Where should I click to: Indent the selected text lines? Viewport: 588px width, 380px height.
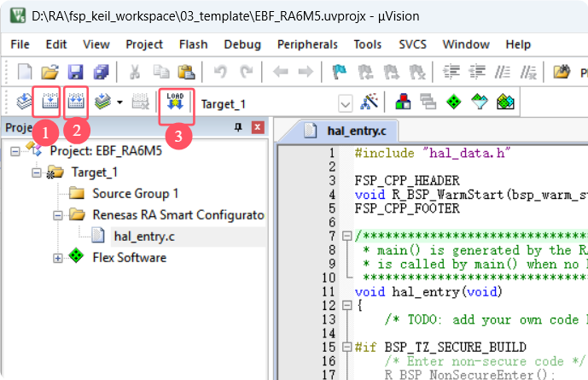[451, 71]
